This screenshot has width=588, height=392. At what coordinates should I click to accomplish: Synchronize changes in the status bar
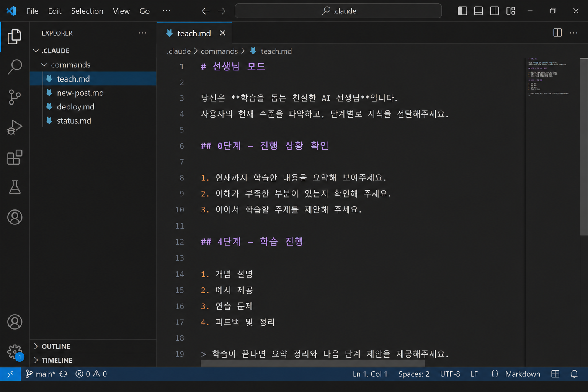coord(64,374)
